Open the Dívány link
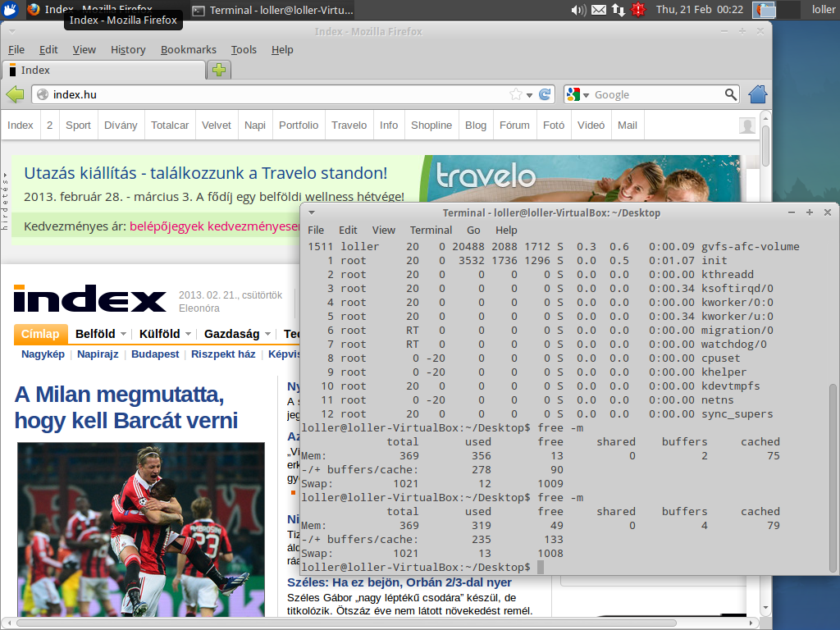Screen dimensions: 840x630 pyautogui.click(x=121, y=126)
